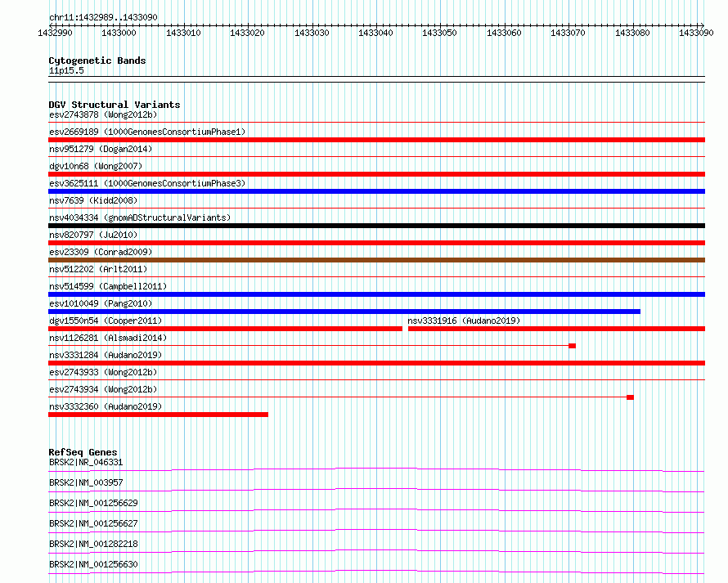Open variant nsv820797 (Ju2010)
The height and width of the screenshot is (583, 728).
click(x=93, y=235)
